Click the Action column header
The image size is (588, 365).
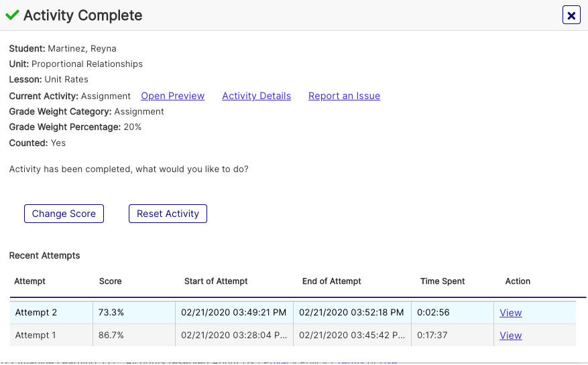coord(518,281)
